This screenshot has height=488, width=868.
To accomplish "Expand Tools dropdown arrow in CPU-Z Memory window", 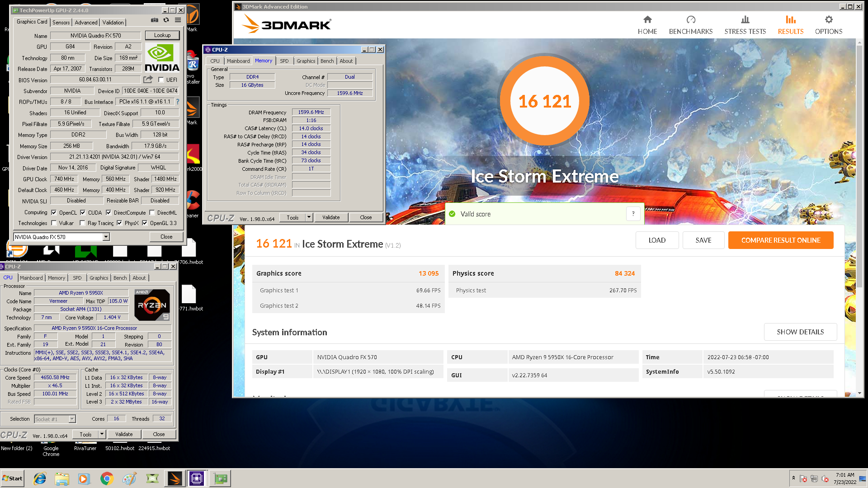I will 309,217.
